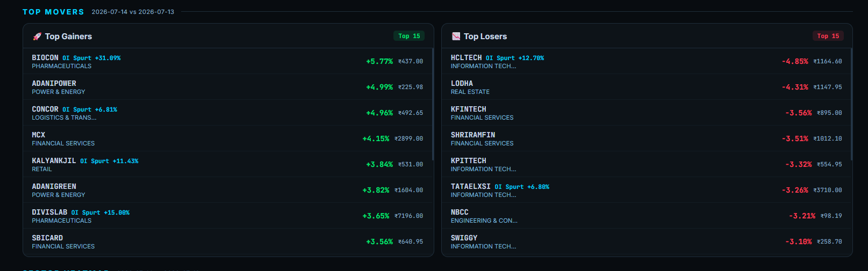Click the -3.32% change for KPITTECH
868x271 pixels.
(799, 165)
